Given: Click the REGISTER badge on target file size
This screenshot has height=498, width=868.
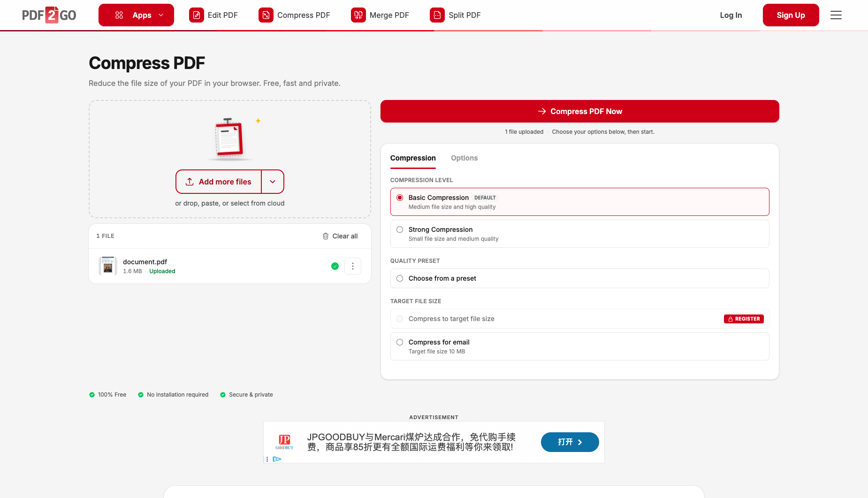Looking at the screenshot, I should click(x=744, y=319).
